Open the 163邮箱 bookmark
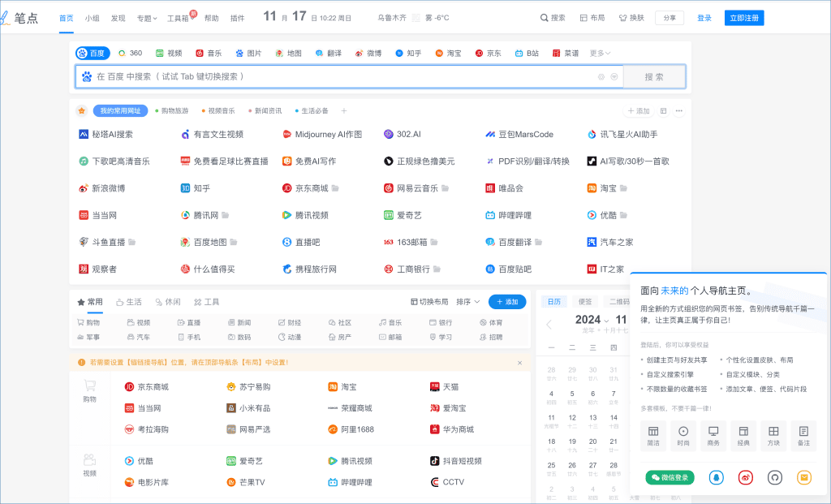The width and height of the screenshot is (831, 504). [406, 242]
